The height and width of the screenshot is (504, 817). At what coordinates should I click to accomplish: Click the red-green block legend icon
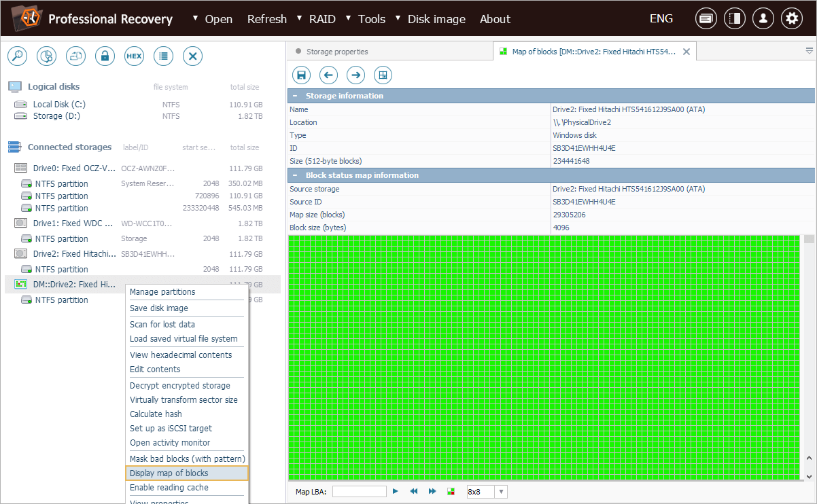click(x=450, y=491)
